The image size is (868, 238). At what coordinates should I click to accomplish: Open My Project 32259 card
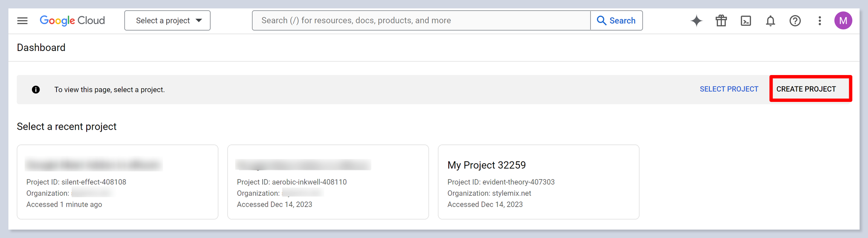(538, 182)
